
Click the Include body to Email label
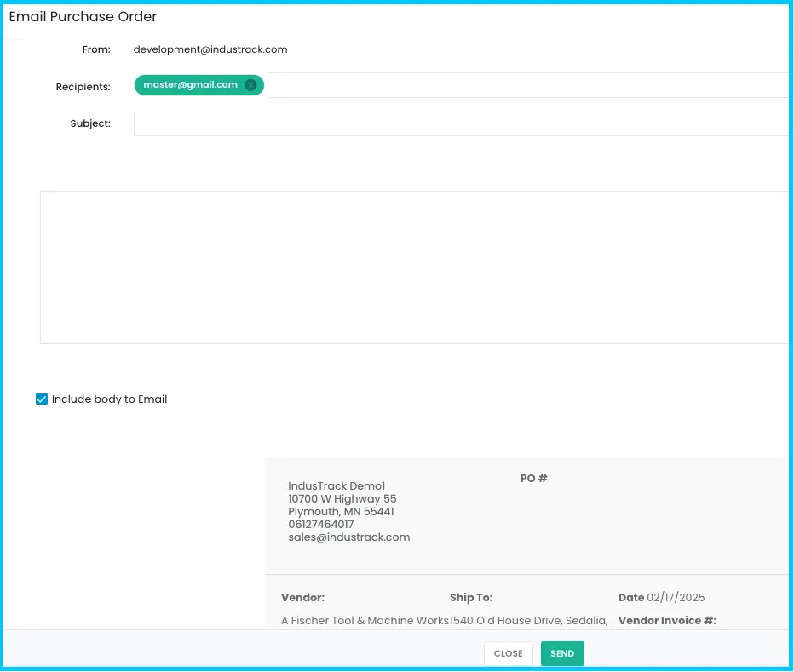[109, 399]
